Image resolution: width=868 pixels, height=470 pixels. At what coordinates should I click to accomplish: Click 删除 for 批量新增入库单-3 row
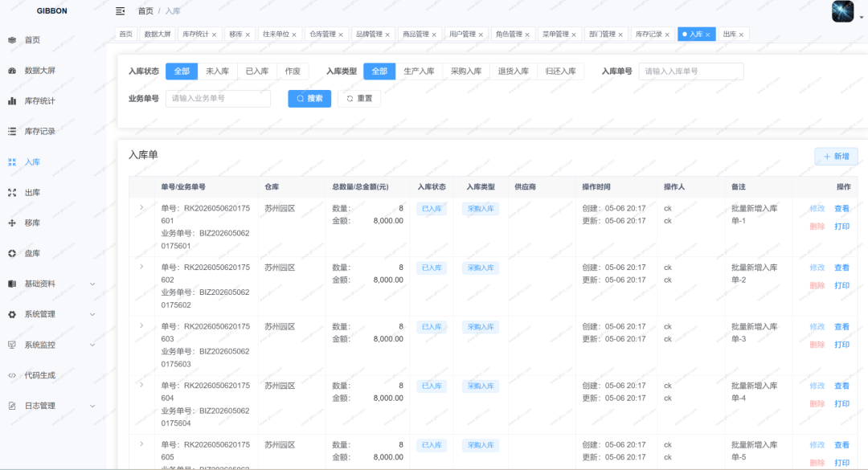[817, 345]
